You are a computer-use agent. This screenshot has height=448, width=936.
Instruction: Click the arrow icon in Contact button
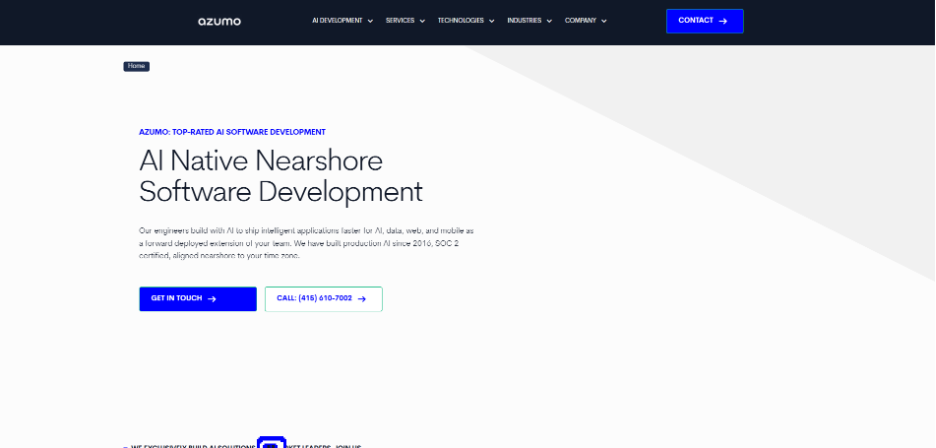tap(723, 21)
